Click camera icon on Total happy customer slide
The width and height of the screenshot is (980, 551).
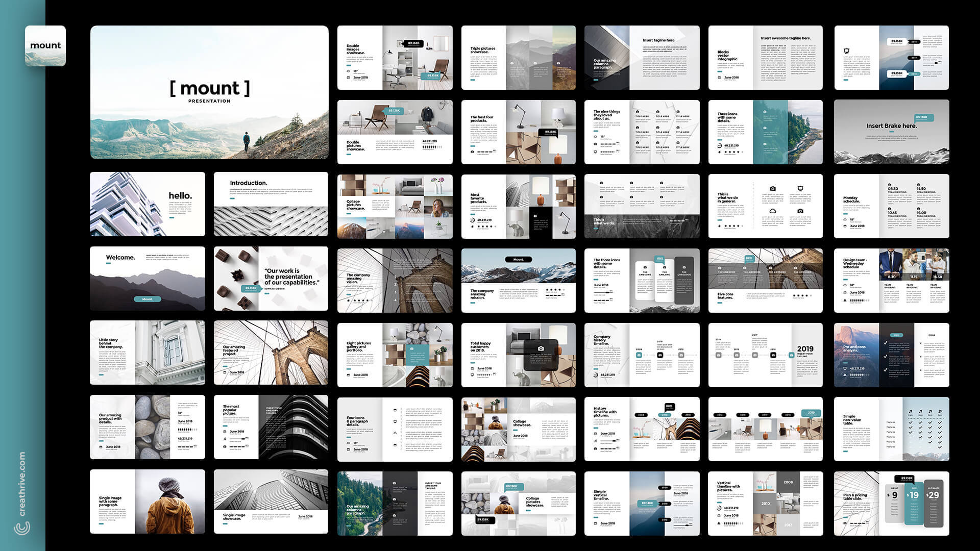pyautogui.click(x=541, y=348)
